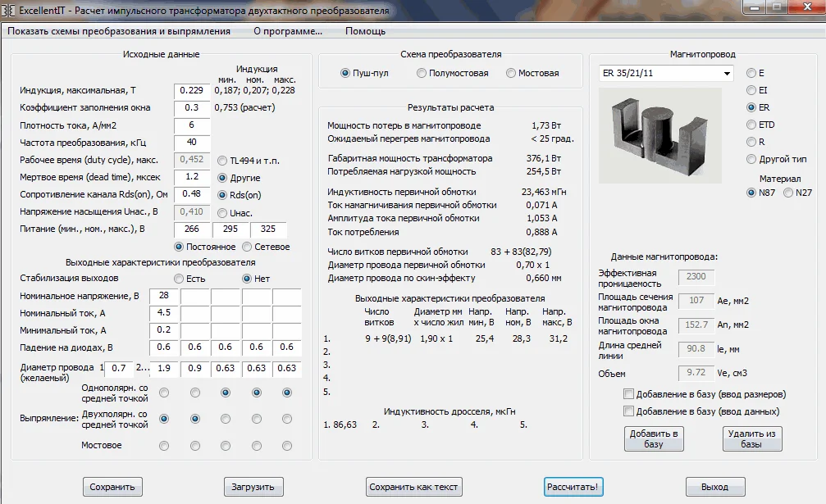Open the ER 35/21/11 core dropdown

click(727, 74)
